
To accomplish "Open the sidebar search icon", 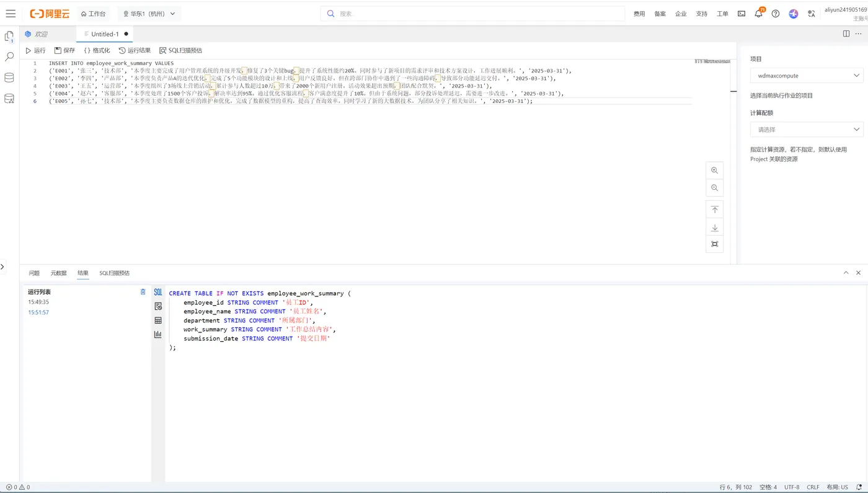I will 9,56.
